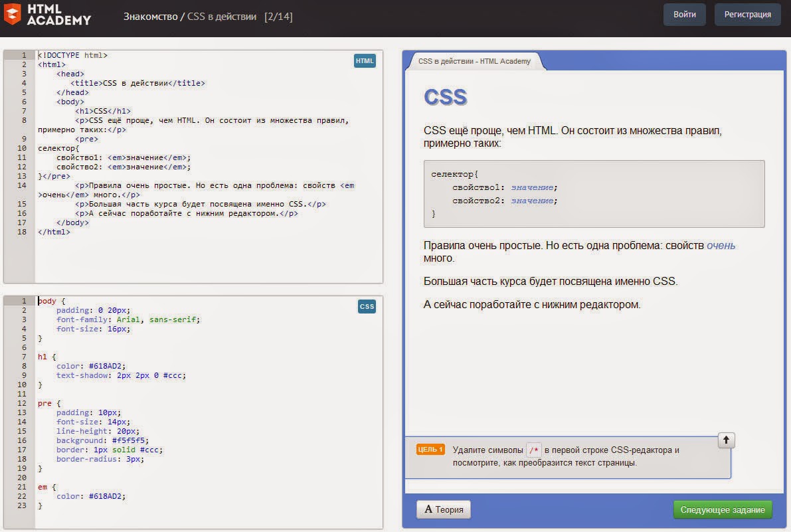This screenshot has height=532, width=791.
Task: Click the up-arrow button beside the goal panel
Action: (727, 440)
